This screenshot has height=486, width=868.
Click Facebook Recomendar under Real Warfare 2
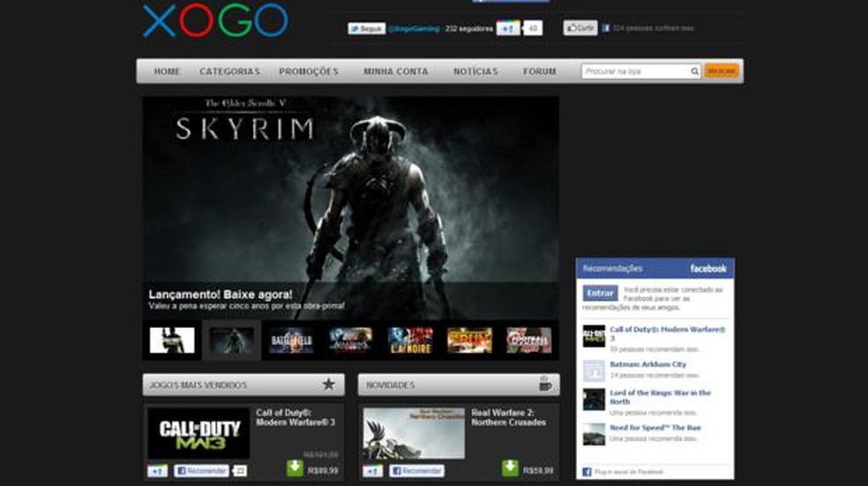click(417, 471)
